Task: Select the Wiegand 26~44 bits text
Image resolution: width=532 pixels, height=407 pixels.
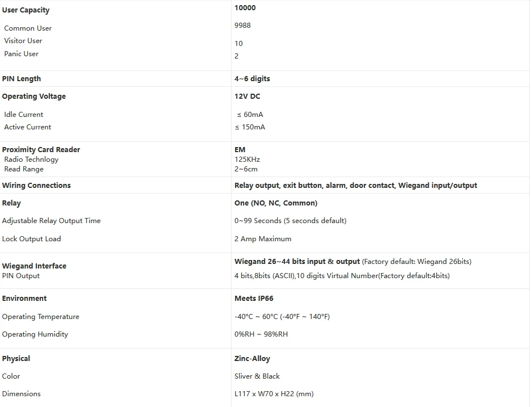Action: point(269,262)
